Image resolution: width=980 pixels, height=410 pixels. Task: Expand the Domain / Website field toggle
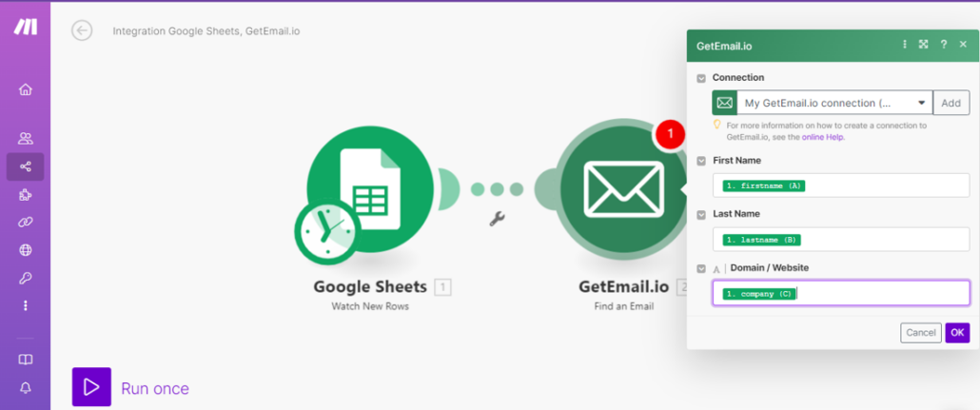(702, 269)
